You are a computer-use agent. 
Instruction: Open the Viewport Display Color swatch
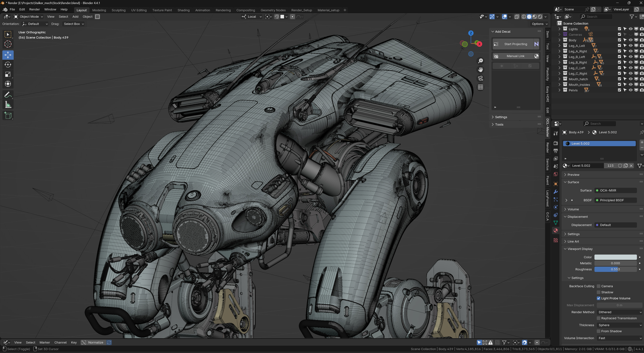615,257
